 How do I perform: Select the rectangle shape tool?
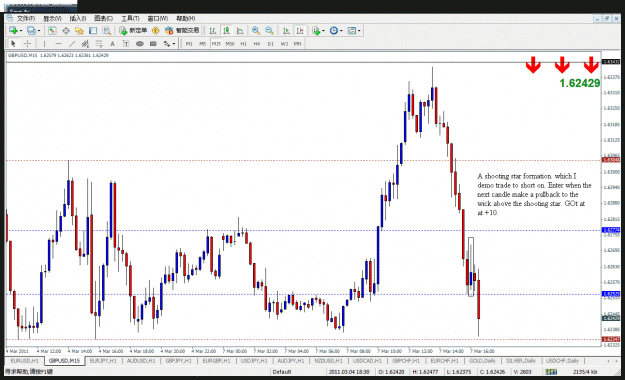point(153,43)
